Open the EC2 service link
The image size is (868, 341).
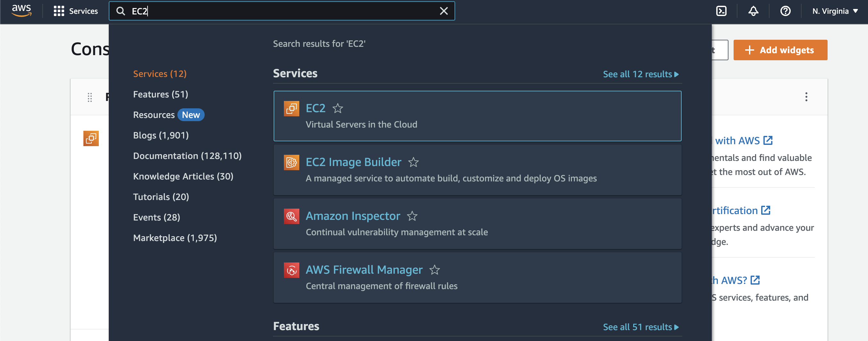(x=315, y=108)
